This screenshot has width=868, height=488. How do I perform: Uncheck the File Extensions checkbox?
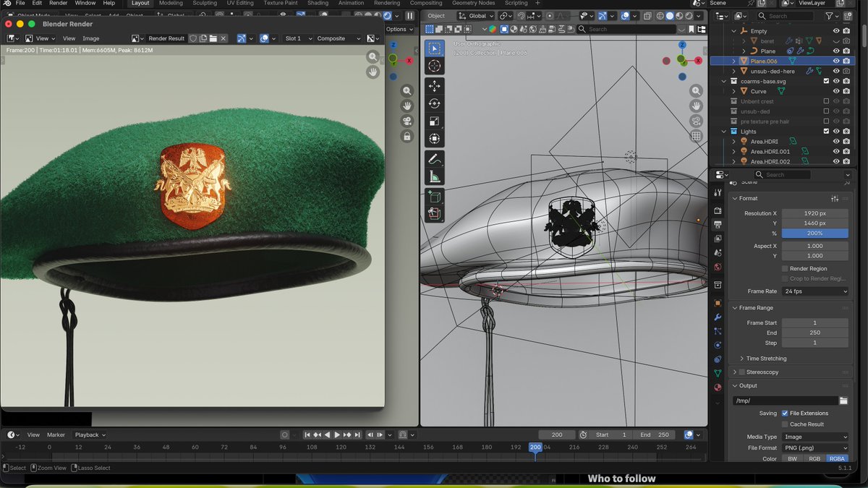coord(785,414)
